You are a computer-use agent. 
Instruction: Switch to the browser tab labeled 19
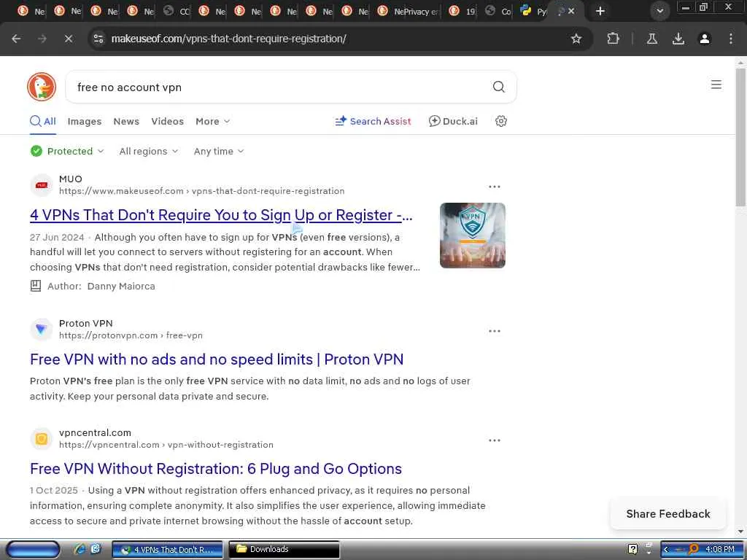(462, 11)
